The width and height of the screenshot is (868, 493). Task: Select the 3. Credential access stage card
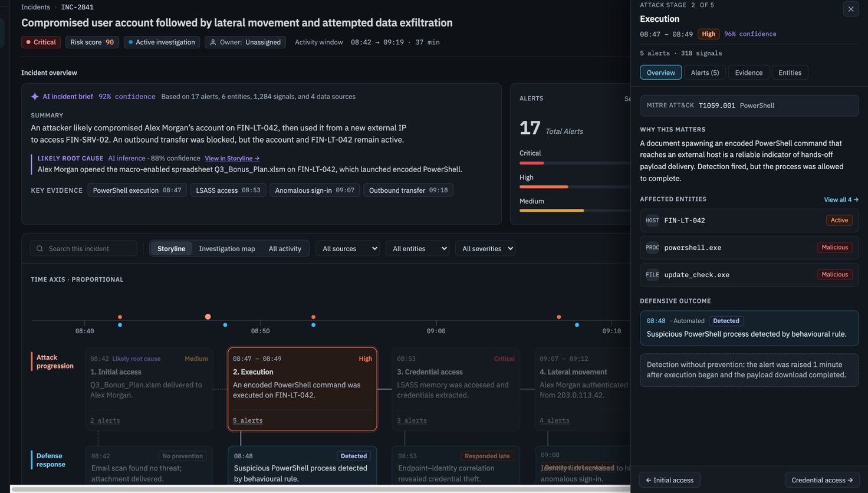click(456, 389)
